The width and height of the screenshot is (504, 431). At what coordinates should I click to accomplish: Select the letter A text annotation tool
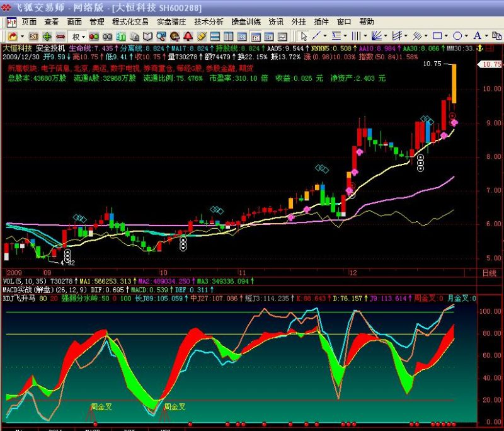478,36
